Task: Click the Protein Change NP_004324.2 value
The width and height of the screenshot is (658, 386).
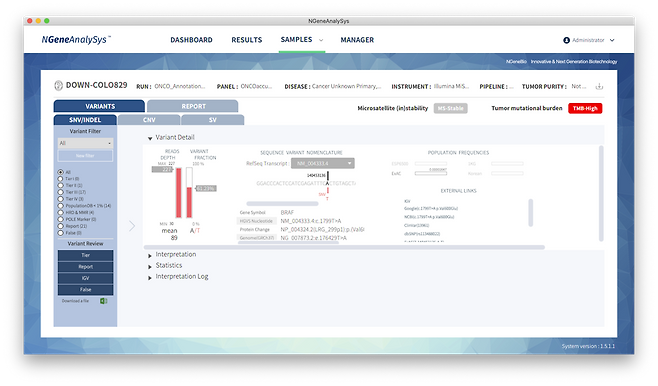Action: point(322,230)
